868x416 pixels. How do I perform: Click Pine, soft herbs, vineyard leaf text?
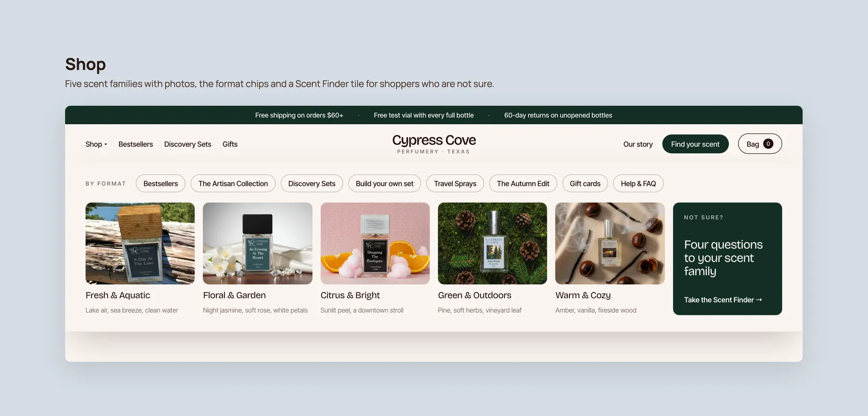(479, 310)
